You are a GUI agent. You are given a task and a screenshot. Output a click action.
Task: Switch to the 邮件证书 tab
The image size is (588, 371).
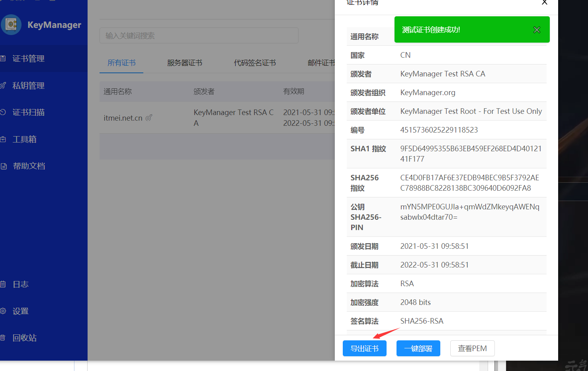(321, 63)
